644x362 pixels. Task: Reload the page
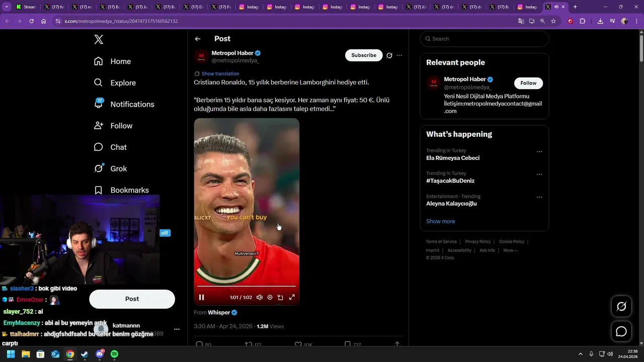point(32,21)
